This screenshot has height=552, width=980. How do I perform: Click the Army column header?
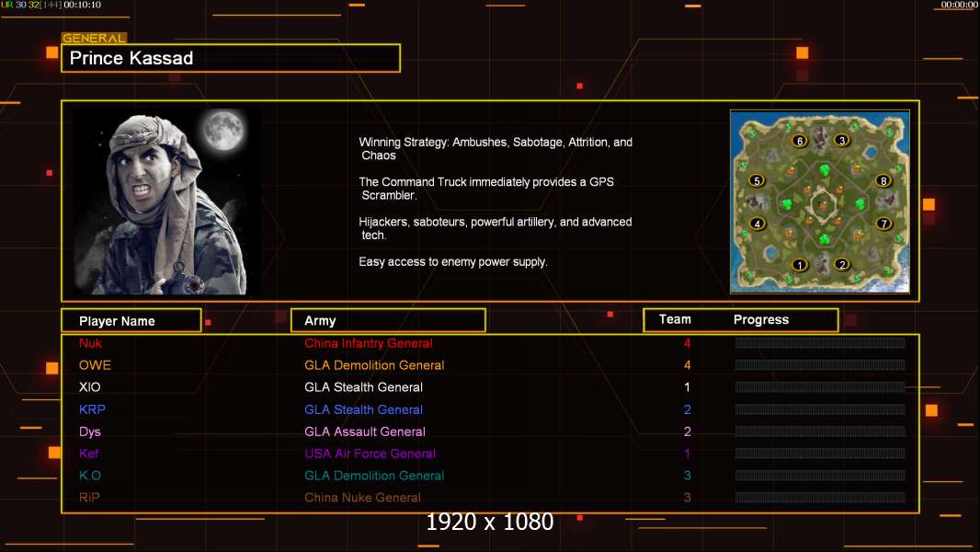(x=388, y=321)
